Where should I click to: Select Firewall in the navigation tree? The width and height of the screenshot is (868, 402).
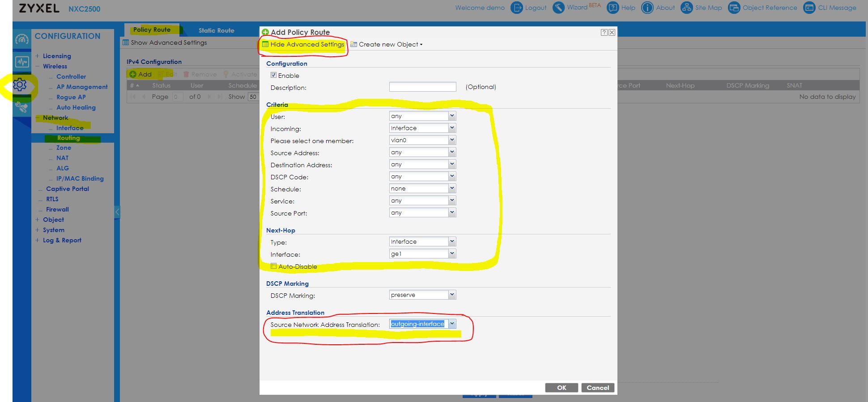(57, 209)
